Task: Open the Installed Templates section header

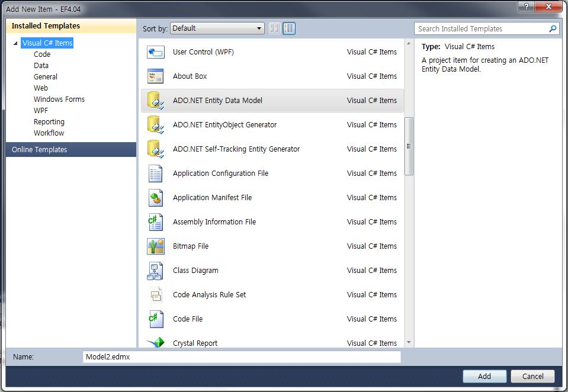Action: (x=71, y=26)
